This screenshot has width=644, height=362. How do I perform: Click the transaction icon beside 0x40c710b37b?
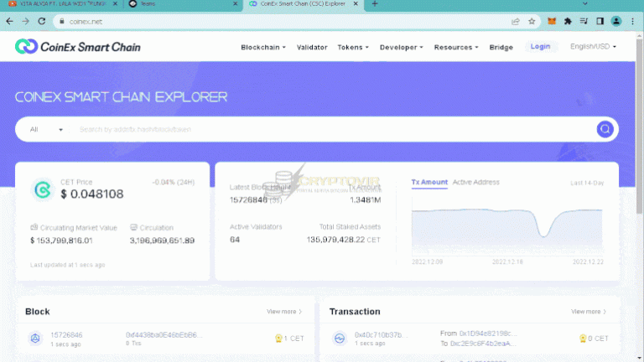click(x=340, y=339)
